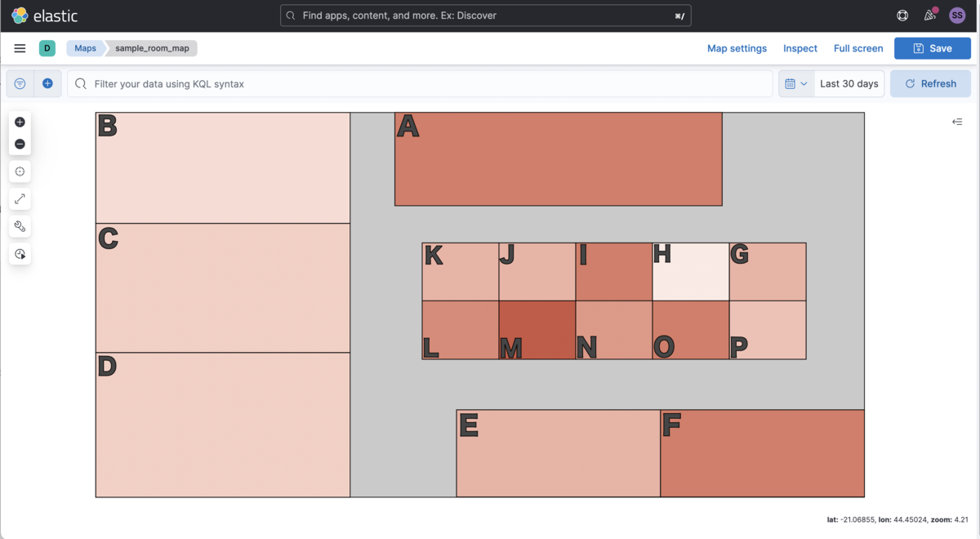Image resolution: width=980 pixels, height=539 pixels.
Task: Expand the layers panel on right
Action: point(957,122)
